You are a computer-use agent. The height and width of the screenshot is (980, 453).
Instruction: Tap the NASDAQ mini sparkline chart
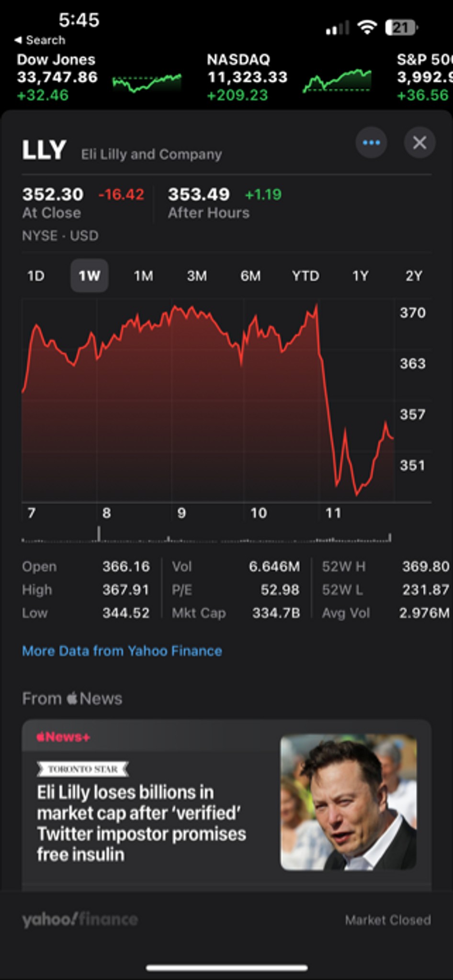337,80
